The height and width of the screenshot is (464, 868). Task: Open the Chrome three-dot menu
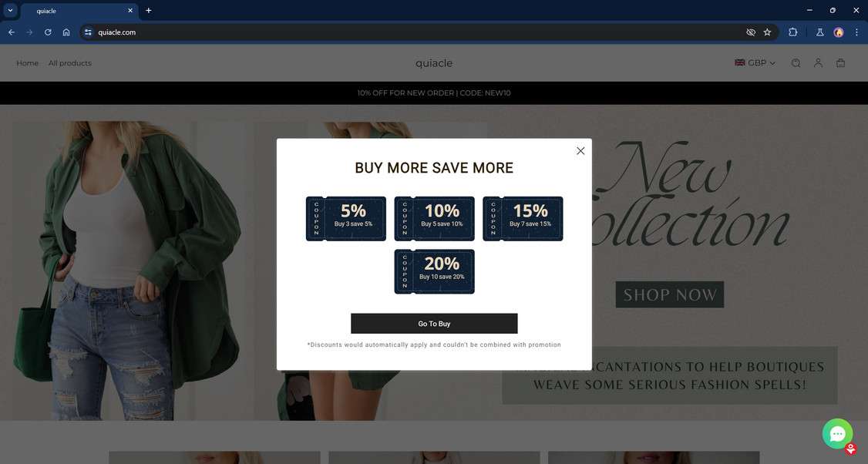[856, 32]
